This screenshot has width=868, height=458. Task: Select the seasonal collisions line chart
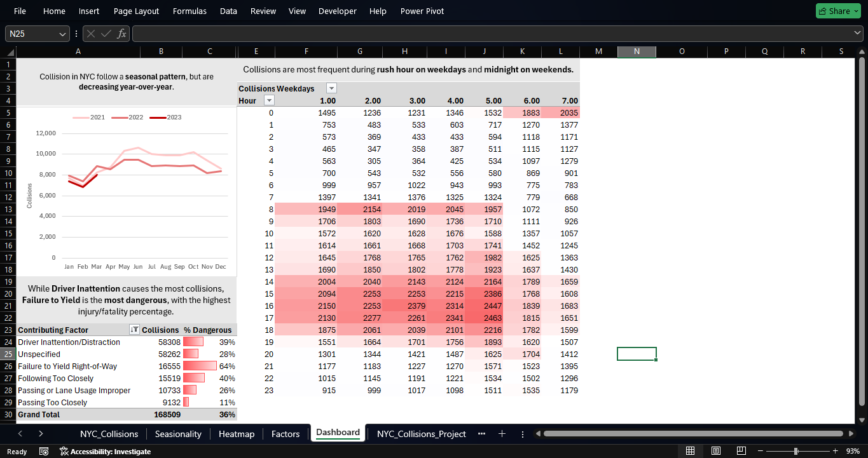[x=127, y=192]
